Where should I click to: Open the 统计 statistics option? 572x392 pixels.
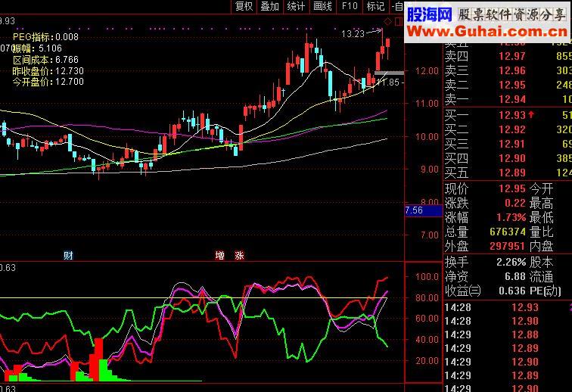coord(297,6)
